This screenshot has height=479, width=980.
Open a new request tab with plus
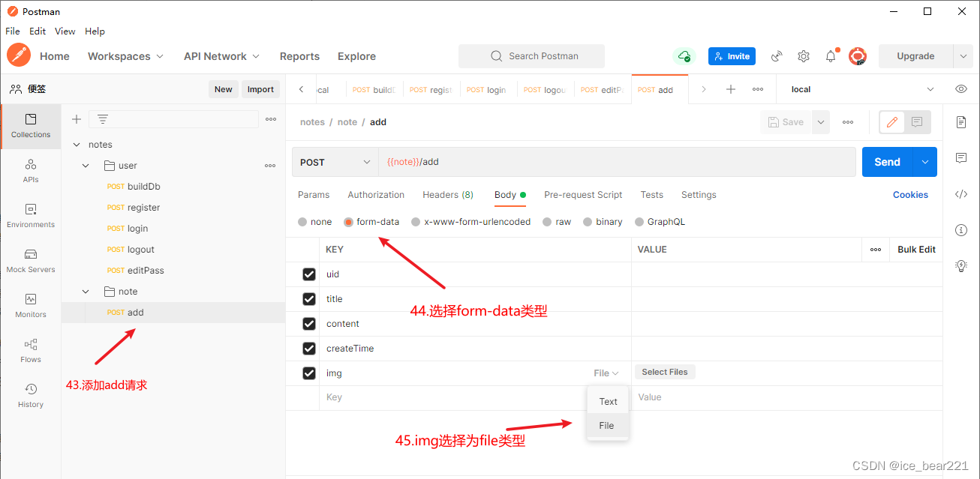tap(731, 89)
